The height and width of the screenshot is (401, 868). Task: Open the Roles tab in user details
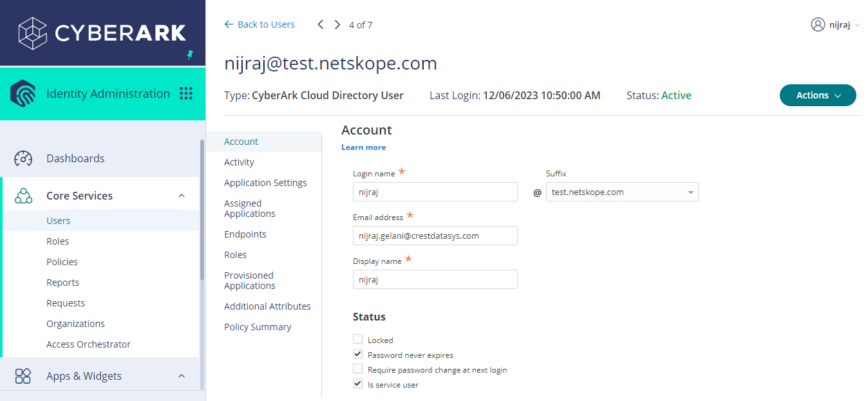[236, 255]
